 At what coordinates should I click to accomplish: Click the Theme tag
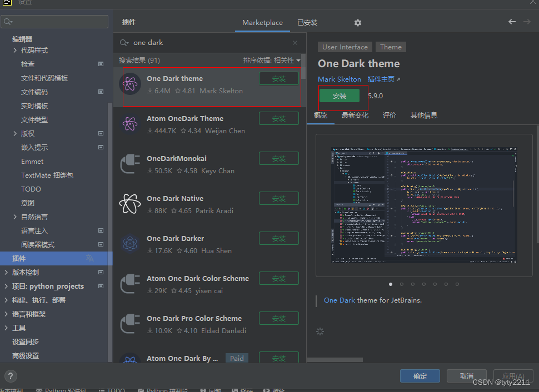click(391, 47)
